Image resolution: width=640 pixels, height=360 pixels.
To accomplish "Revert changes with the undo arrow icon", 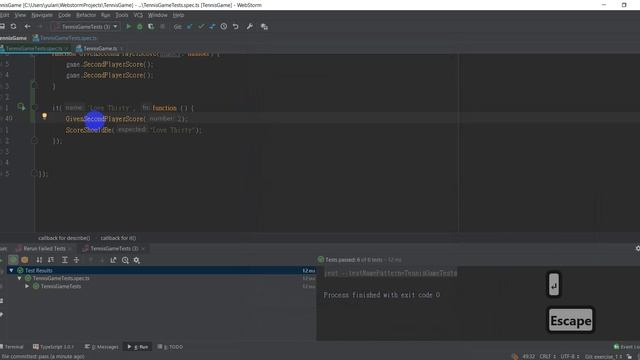I will (236, 27).
